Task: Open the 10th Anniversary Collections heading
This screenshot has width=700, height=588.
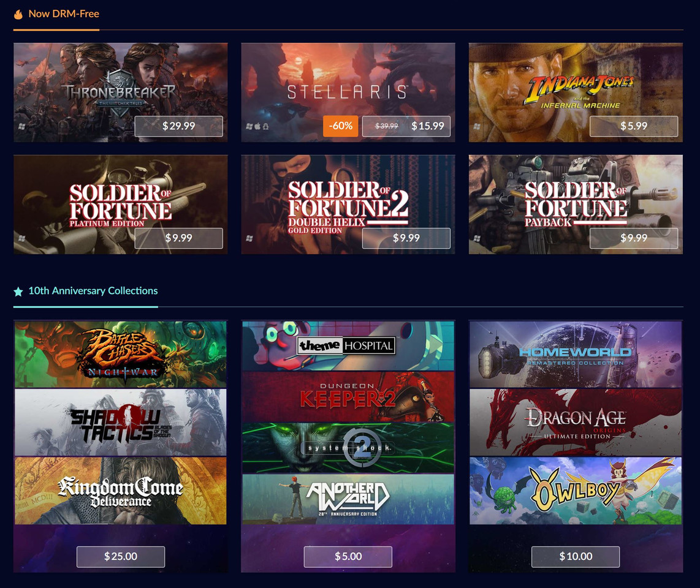Action: (93, 291)
